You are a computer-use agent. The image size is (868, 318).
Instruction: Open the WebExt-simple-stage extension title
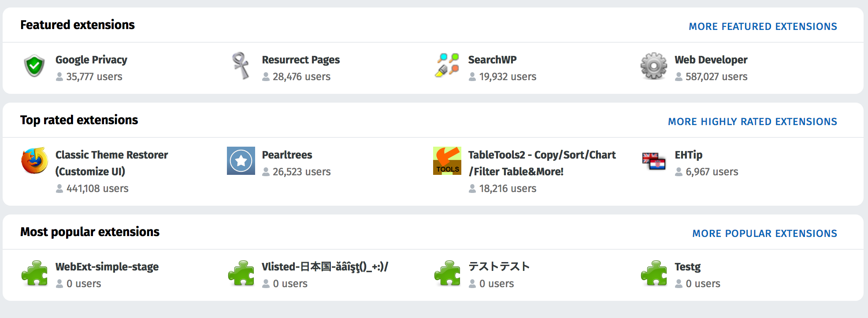[x=107, y=267]
